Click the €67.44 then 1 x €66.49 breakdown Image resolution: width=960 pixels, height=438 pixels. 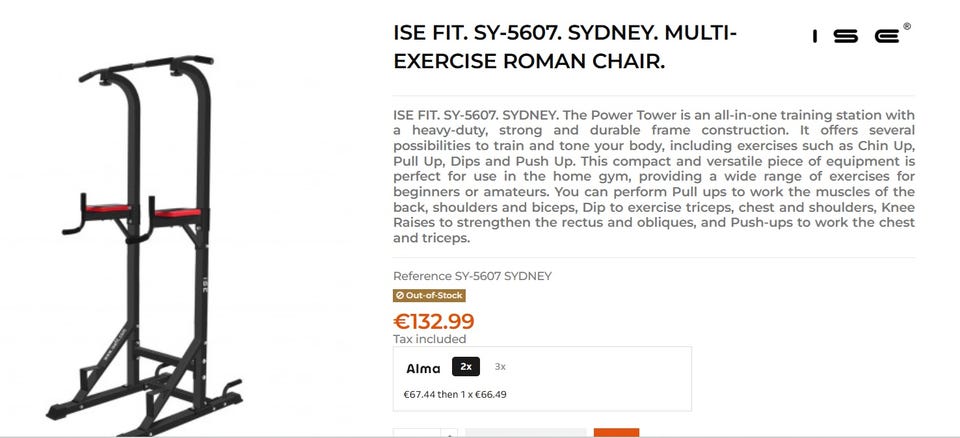(455, 394)
